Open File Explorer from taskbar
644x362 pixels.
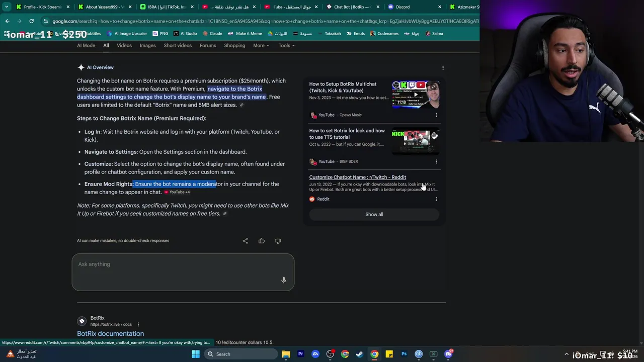tap(286, 354)
